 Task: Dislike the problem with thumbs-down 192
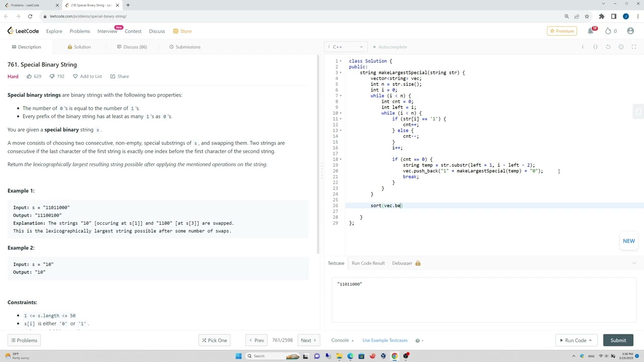coord(57,76)
